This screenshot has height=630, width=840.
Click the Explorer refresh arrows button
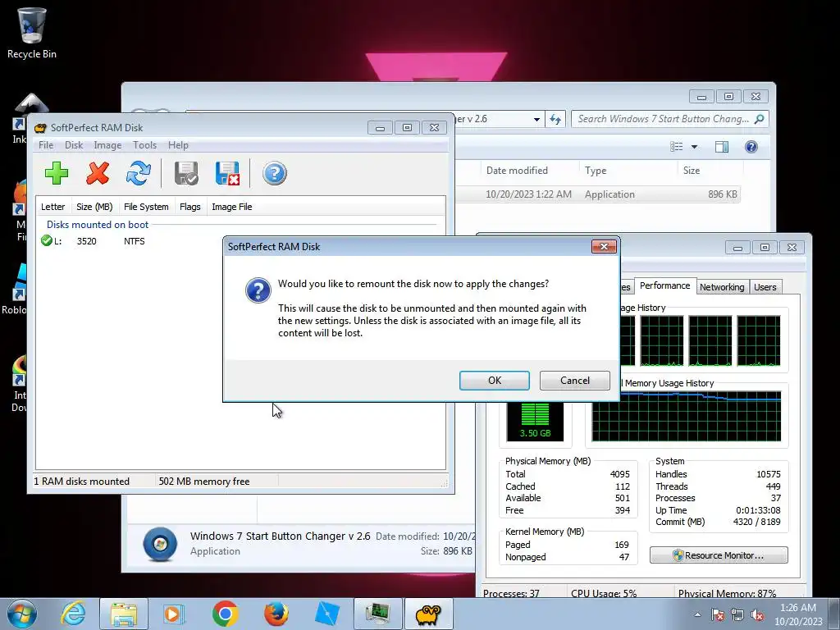[x=555, y=119]
